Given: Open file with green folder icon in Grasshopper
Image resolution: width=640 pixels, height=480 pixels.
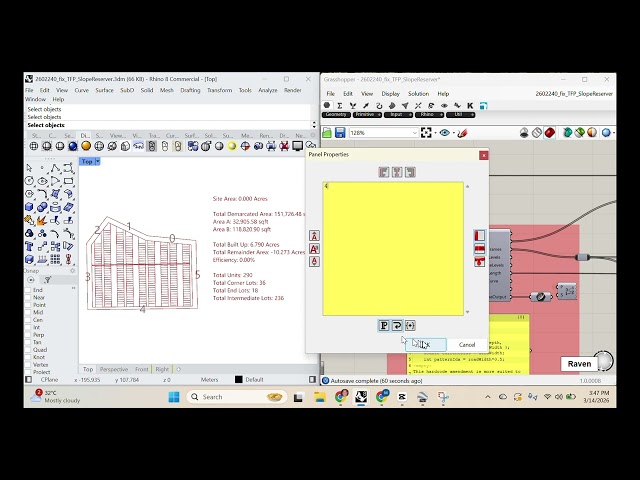Looking at the screenshot, I should (x=327, y=133).
